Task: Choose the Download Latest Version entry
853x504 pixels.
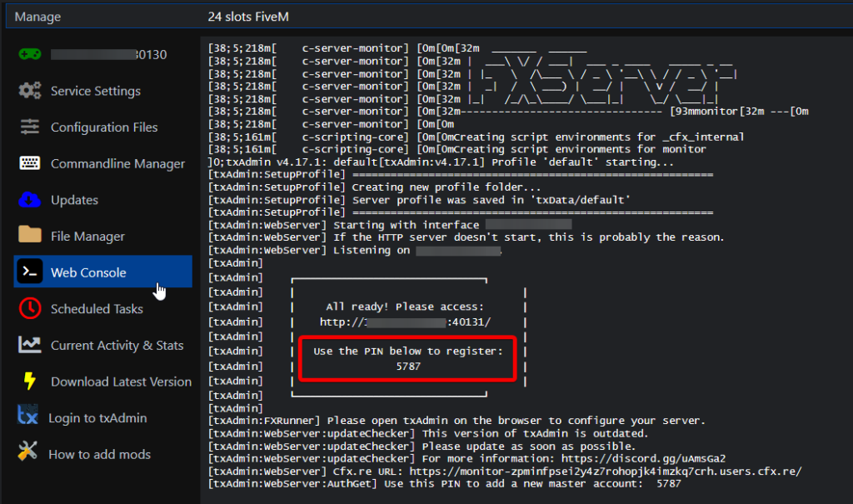Action: pyautogui.click(x=122, y=382)
